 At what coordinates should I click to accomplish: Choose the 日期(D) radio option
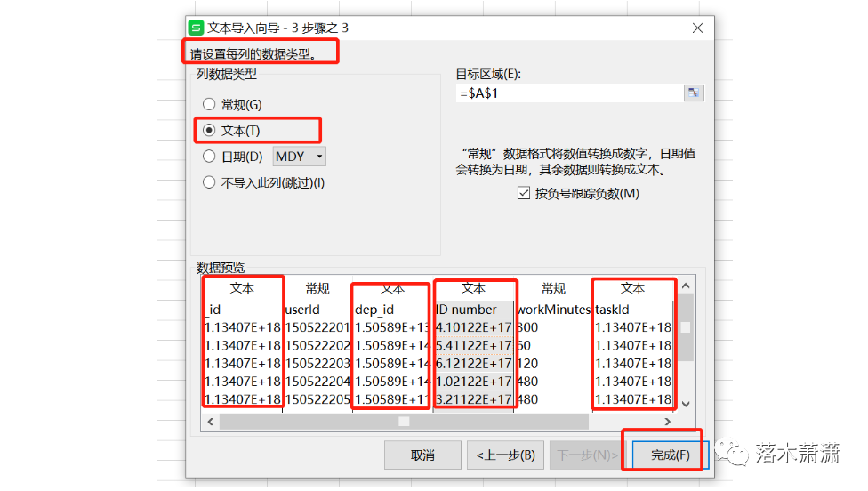(x=232, y=157)
